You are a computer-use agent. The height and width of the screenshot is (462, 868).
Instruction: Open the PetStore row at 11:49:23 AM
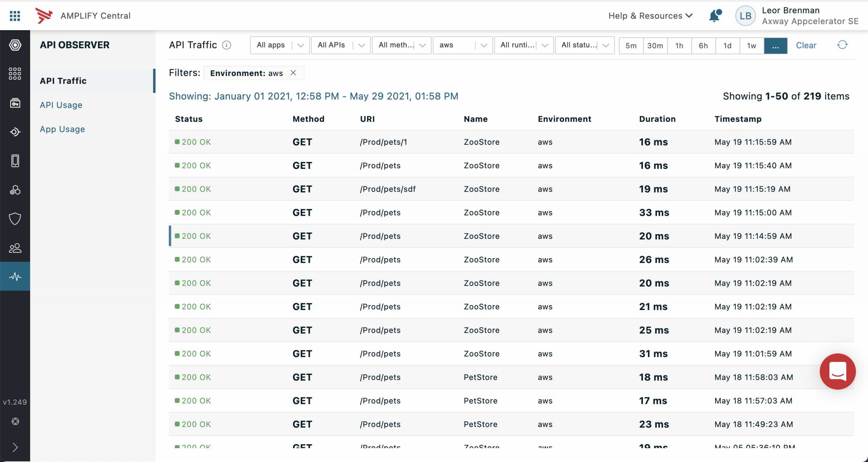pos(511,424)
